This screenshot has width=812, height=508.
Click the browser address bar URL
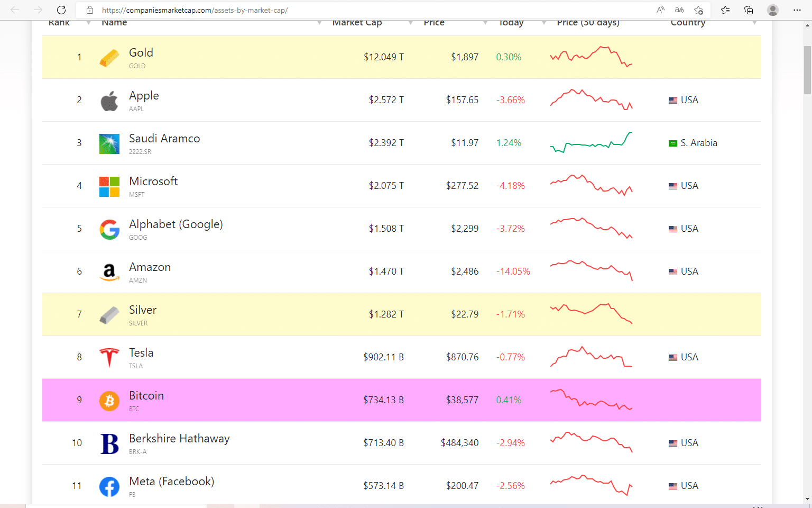(x=195, y=10)
